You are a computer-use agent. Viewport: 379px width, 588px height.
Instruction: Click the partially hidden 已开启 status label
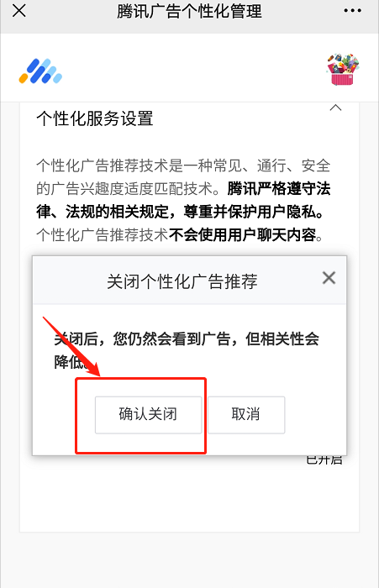[324, 459]
